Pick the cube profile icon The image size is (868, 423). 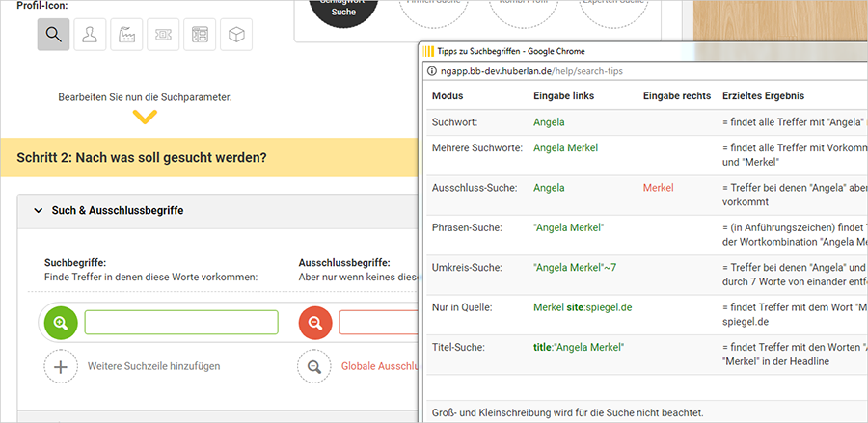[236, 34]
